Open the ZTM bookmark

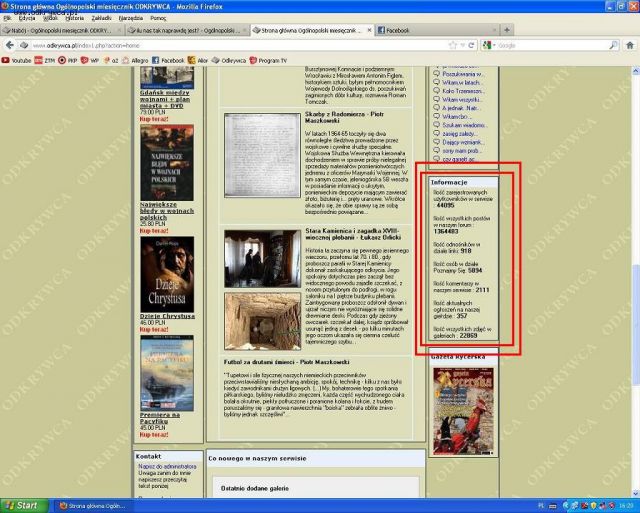44,60
